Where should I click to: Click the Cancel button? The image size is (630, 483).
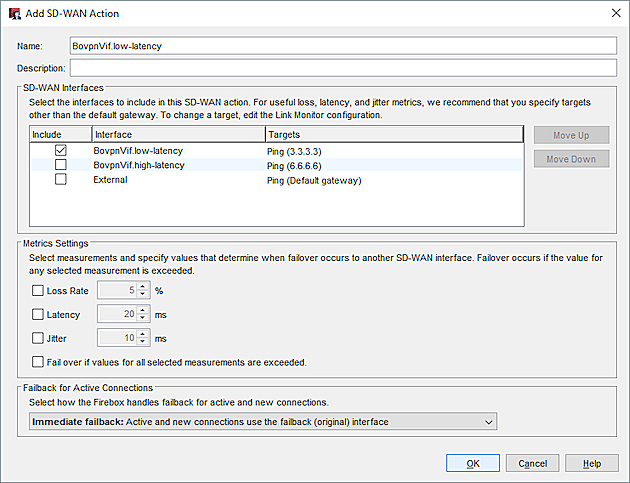tap(532, 463)
